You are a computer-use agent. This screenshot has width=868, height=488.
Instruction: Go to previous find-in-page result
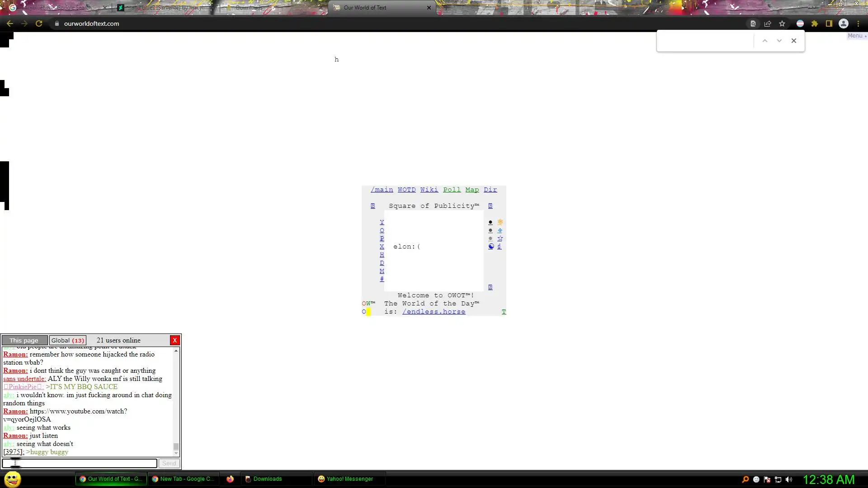click(765, 41)
